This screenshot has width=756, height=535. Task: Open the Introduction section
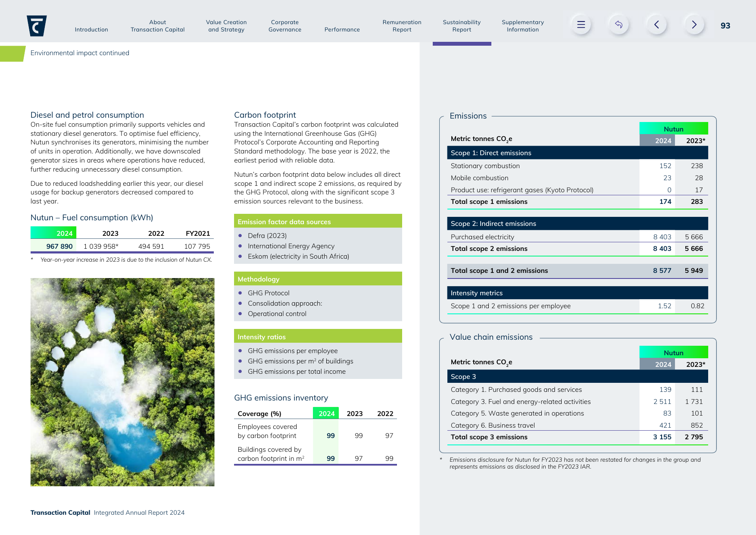click(91, 30)
